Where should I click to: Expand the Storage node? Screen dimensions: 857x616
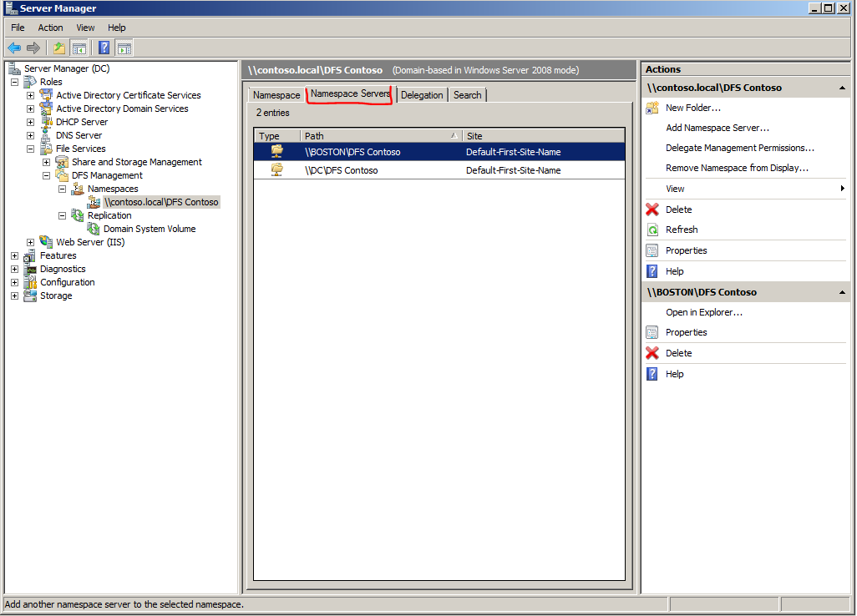(x=15, y=296)
